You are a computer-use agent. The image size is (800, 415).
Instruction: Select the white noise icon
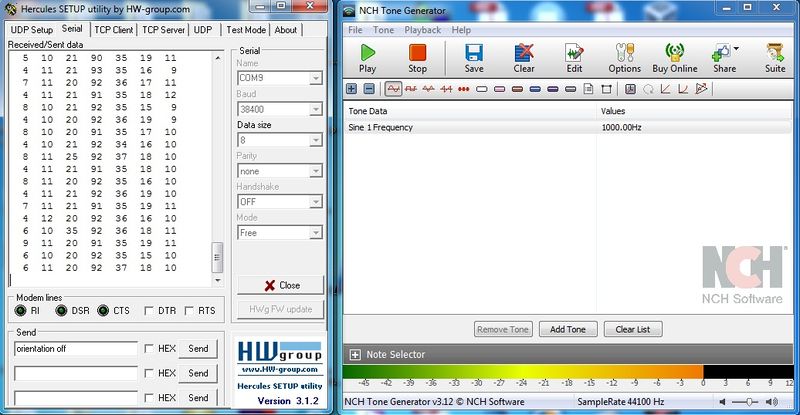[482, 89]
